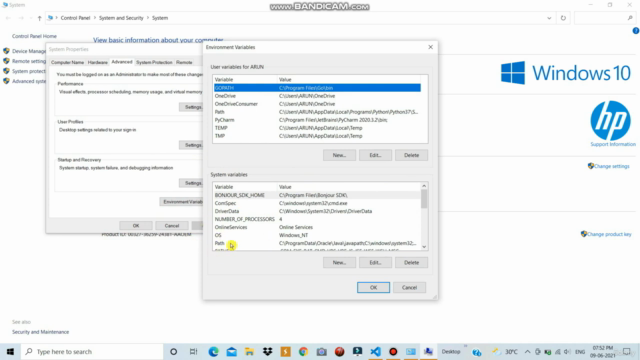Select PyCharm user variable row
The height and width of the screenshot is (360, 640).
click(x=317, y=120)
